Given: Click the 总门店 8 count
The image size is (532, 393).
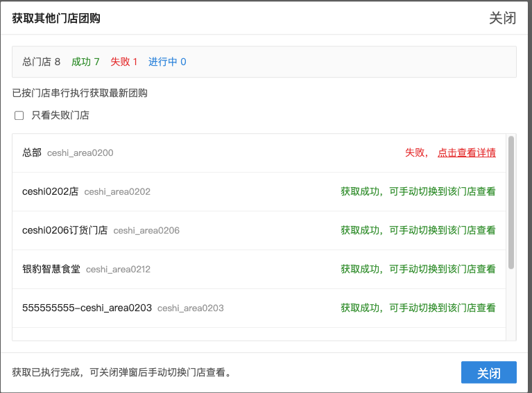Looking at the screenshot, I should coord(42,62).
